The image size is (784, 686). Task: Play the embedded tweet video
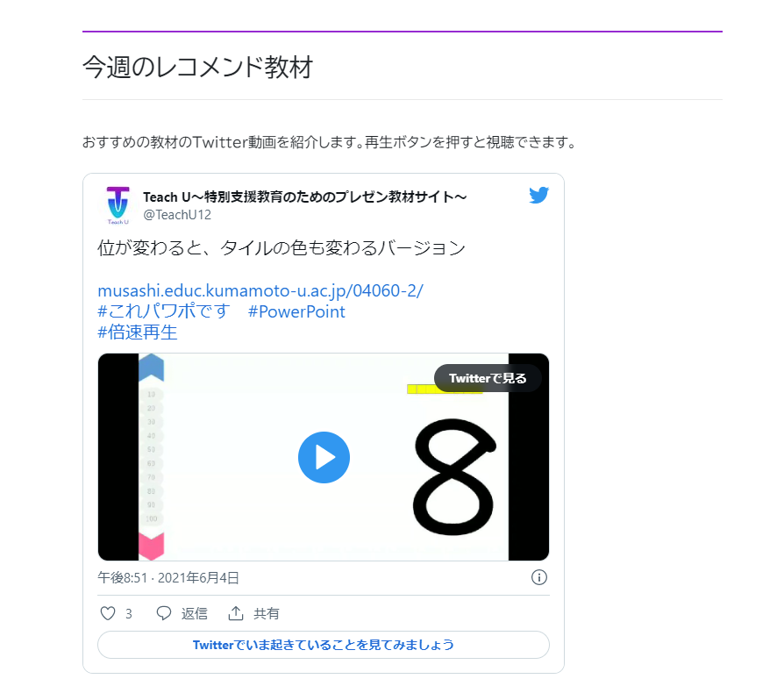click(x=324, y=458)
